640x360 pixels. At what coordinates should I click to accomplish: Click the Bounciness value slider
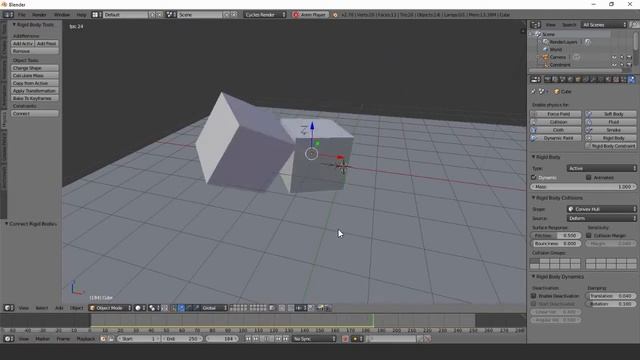[556, 243]
